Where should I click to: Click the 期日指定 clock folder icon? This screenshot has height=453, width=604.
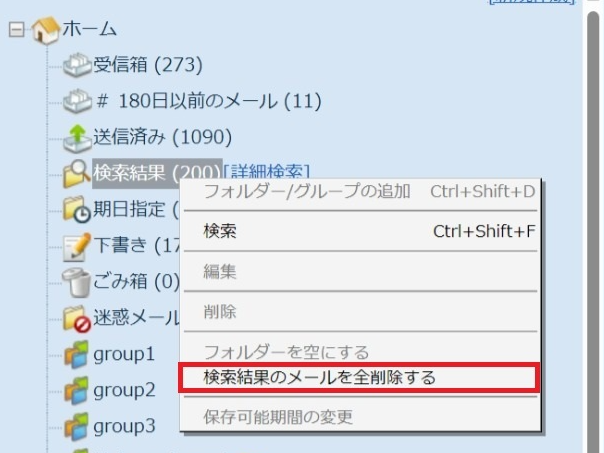[76, 210]
